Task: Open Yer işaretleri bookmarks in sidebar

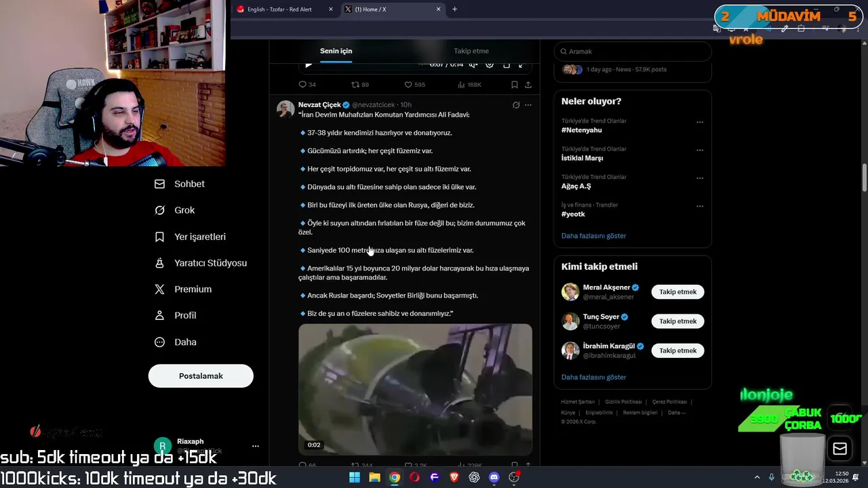Action: click(x=191, y=237)
